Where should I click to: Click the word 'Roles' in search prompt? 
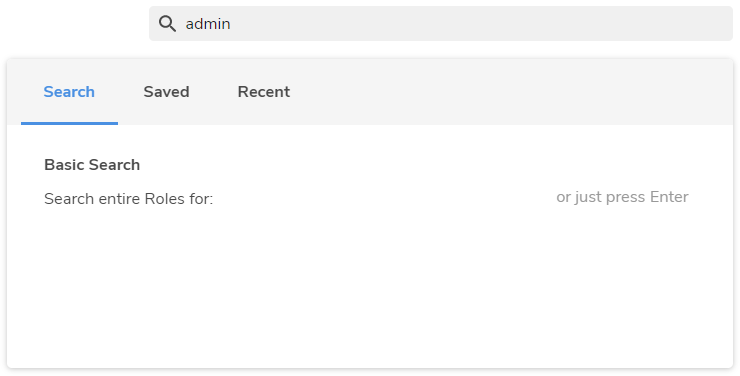tap(164, 199)
